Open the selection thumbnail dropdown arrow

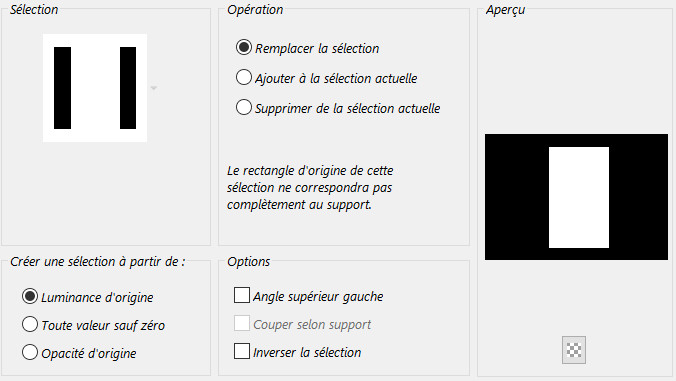(153, 88)
